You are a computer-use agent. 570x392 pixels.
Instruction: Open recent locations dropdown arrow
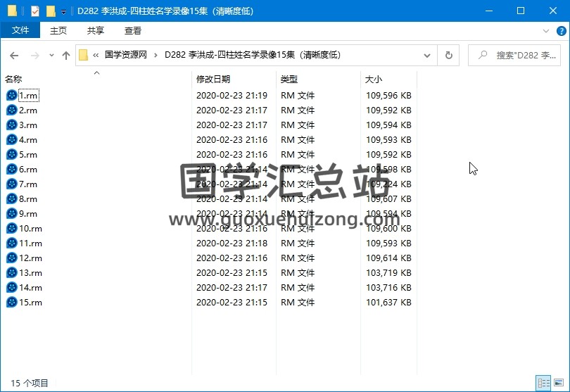pos(51,56)
